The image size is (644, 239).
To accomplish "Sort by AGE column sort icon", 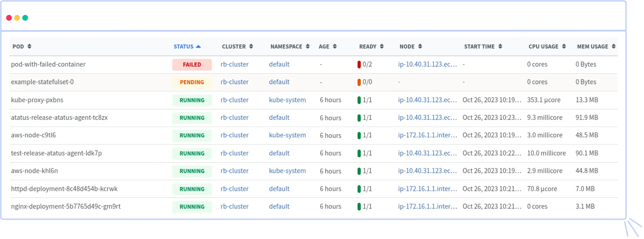I will tap(335, 46).
